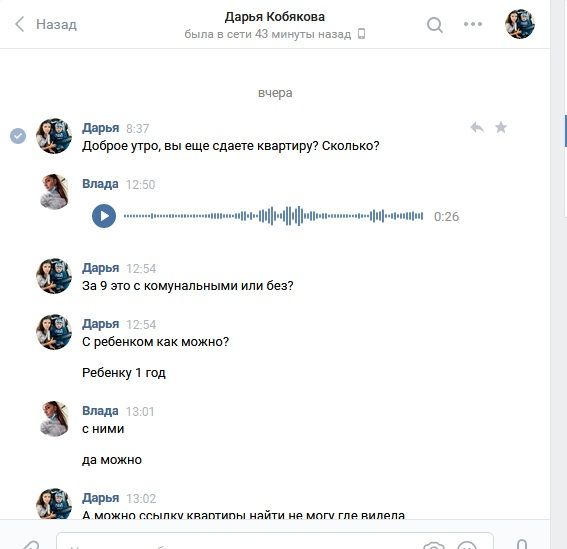Click Дарья's avatar beside the 13:02 message

pos(54,503)
